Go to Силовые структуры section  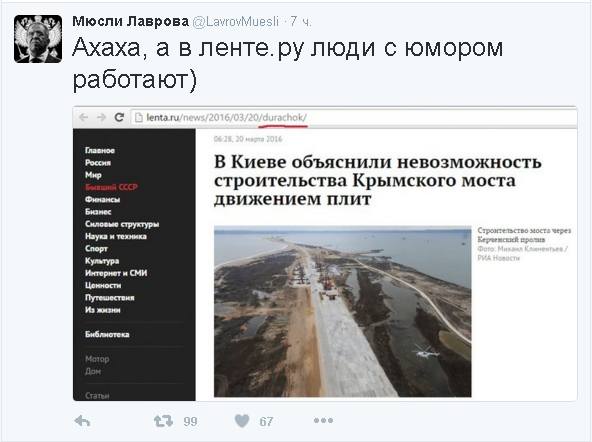pos(122,224)
